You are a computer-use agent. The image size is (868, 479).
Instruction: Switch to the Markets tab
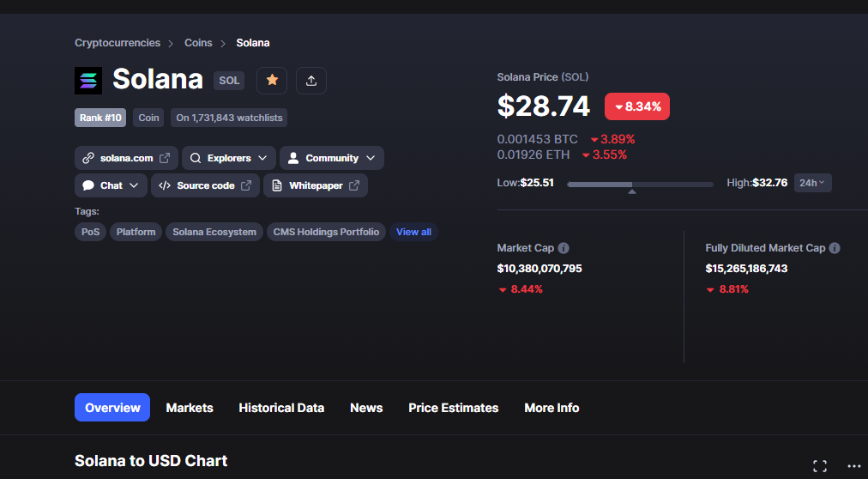click(190, 408)
